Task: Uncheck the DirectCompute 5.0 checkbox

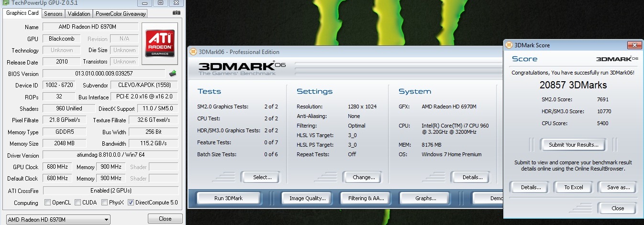Action: click(x=131, y=203)
